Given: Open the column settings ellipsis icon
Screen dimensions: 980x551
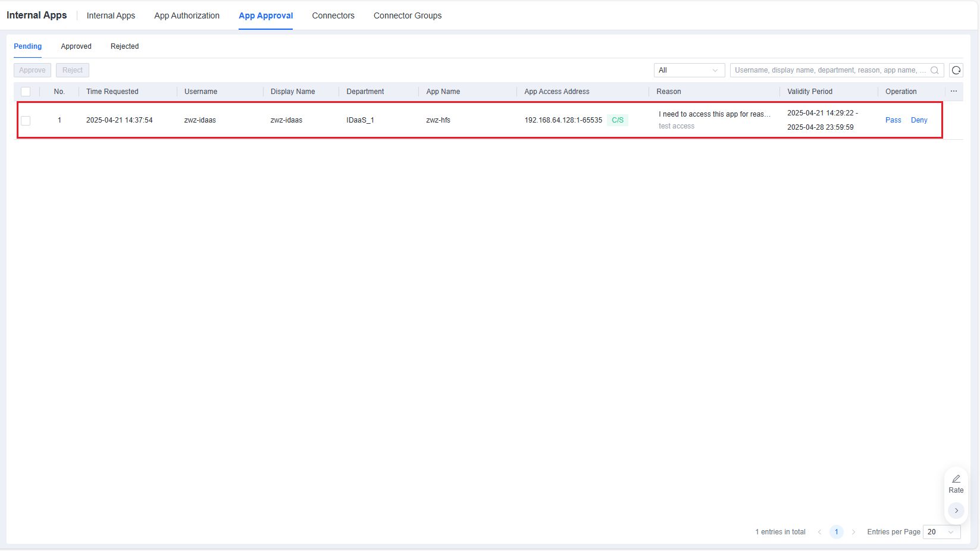Looking at the screenshot, I should click(x=954, y=91).
